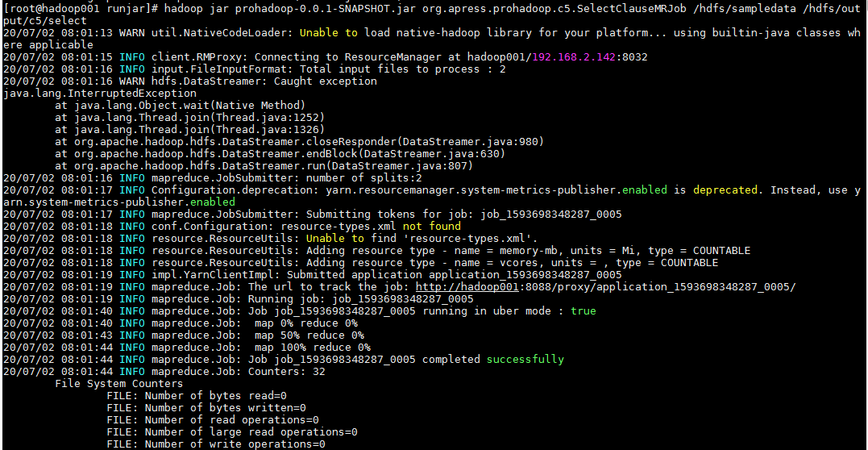Select the prohadoop-0.0.1-SNAPSHOT.jar file name

[x=300, y=8]
